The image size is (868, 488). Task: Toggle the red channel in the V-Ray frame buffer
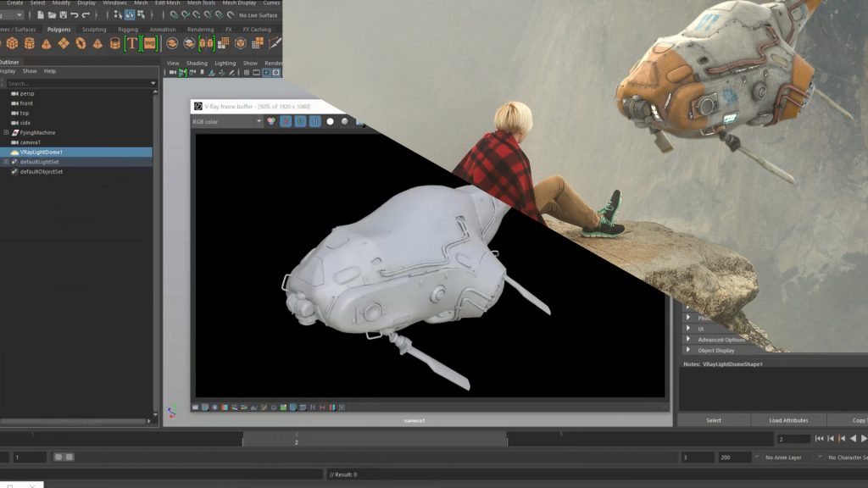click(286, 121)
